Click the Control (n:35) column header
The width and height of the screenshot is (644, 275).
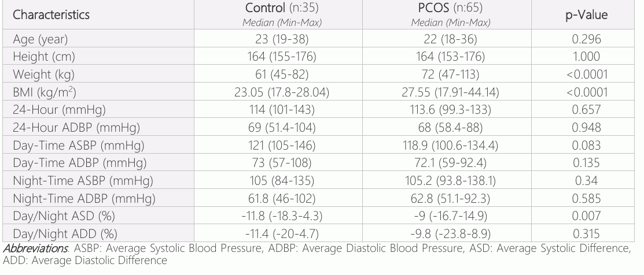click(282, 8)
